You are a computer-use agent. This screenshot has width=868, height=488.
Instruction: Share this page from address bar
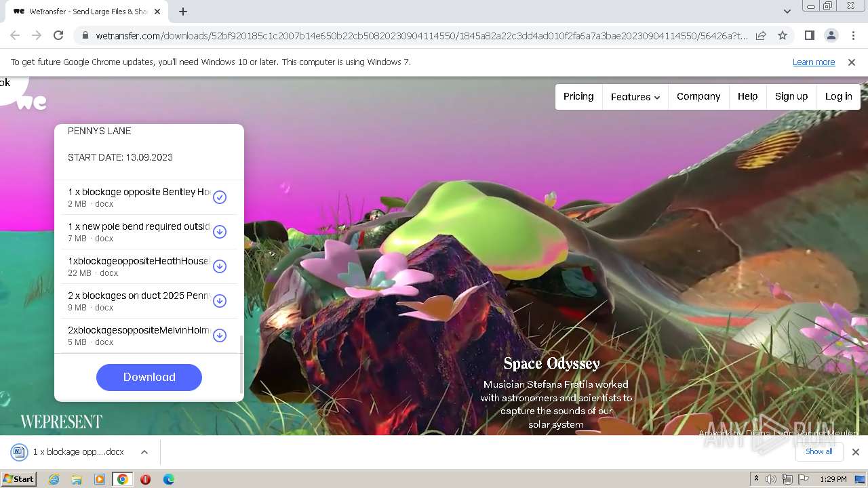(761, 35)
